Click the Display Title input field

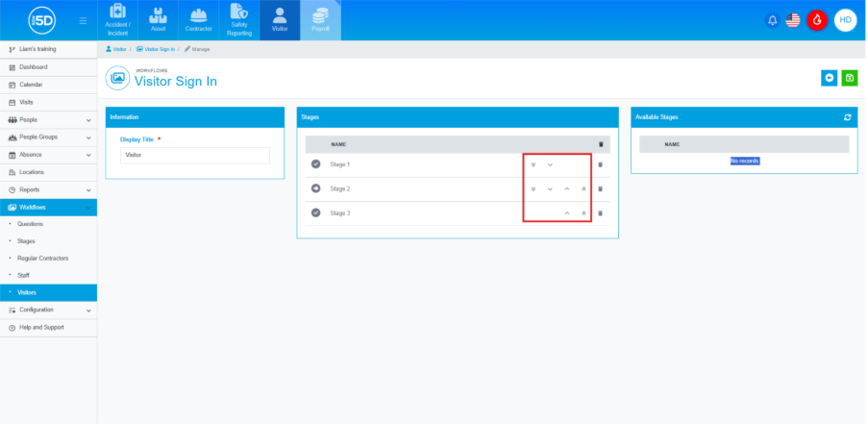[194, 155]
